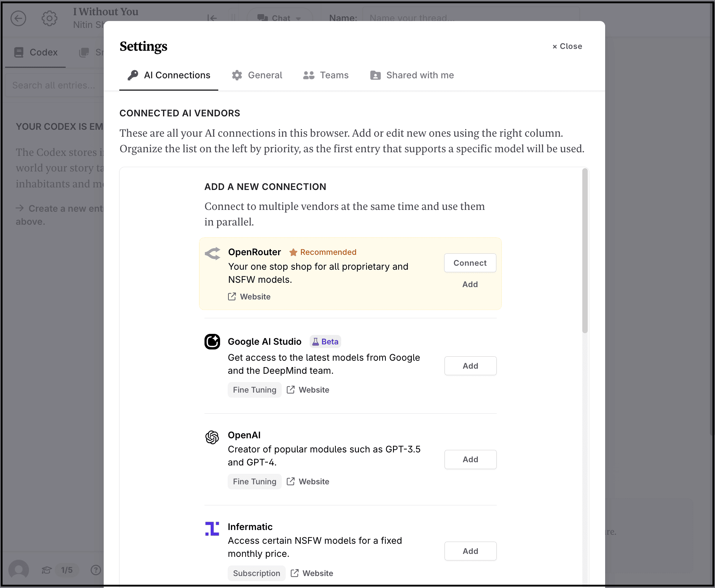Click the Google AI Studio logo icon

(x=212, y=341)
